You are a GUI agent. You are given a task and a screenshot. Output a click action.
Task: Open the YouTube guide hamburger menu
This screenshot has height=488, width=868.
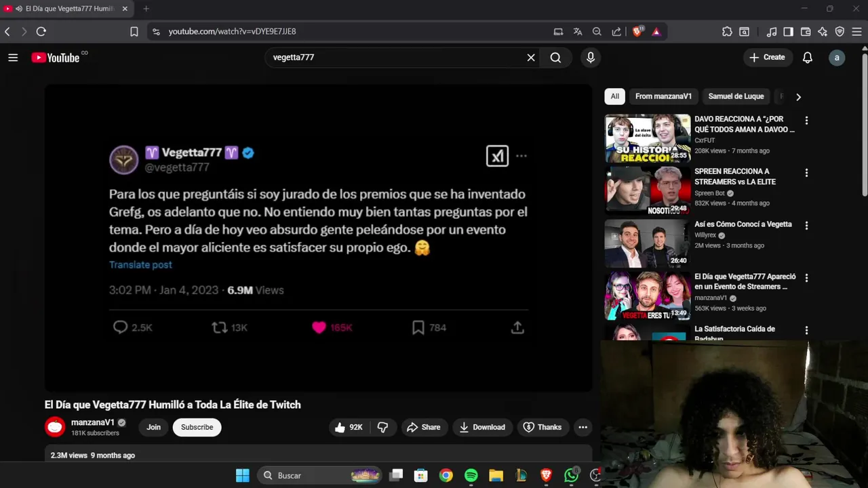coord(13,58)
